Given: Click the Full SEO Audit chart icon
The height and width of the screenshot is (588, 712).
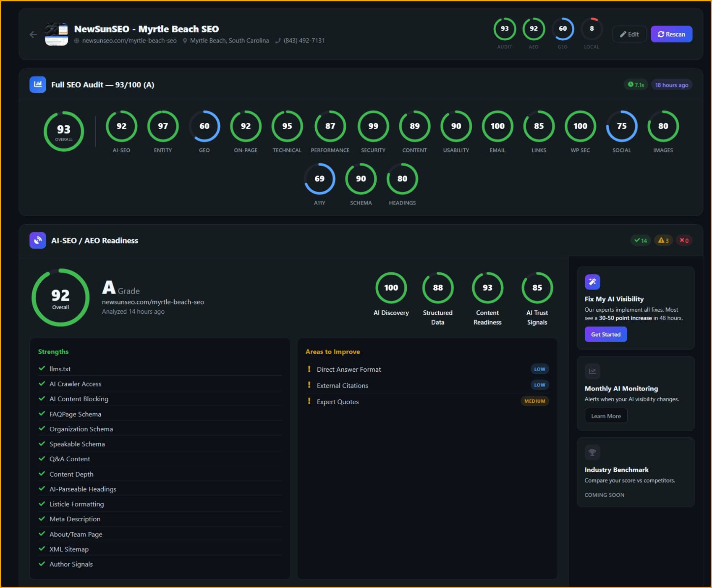Looking at the screenshot, I should click(x=38, y=84).
